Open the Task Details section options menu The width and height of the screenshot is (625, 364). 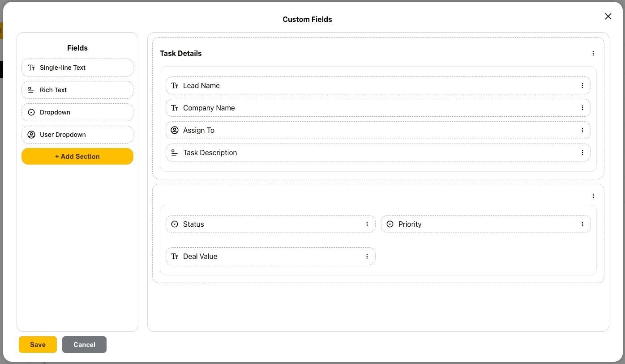(593, 54)
